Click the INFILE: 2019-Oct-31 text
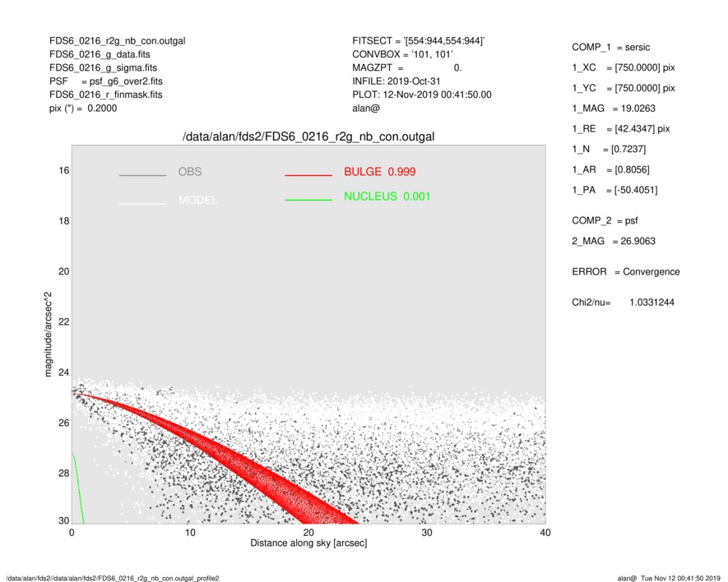The width and height of the screenshot is (728, 582). (396, 81)
